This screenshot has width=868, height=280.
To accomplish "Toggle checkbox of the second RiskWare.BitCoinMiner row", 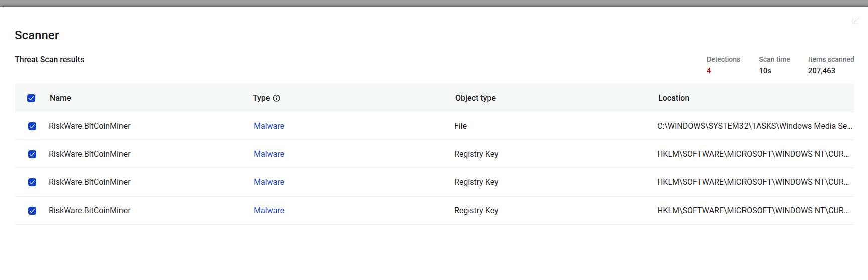I will click(x=32, y=154).
